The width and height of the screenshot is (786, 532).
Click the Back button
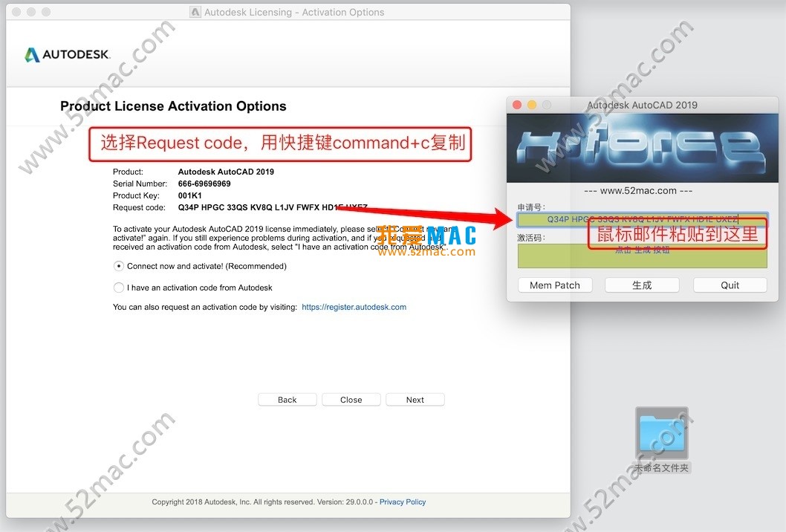coord(288,400)
